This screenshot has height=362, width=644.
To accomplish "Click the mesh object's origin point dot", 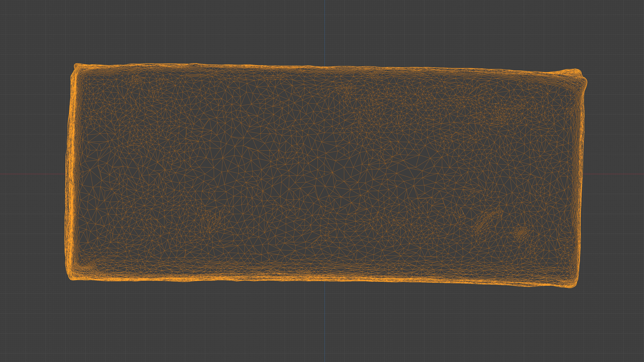I will [325, 174].
